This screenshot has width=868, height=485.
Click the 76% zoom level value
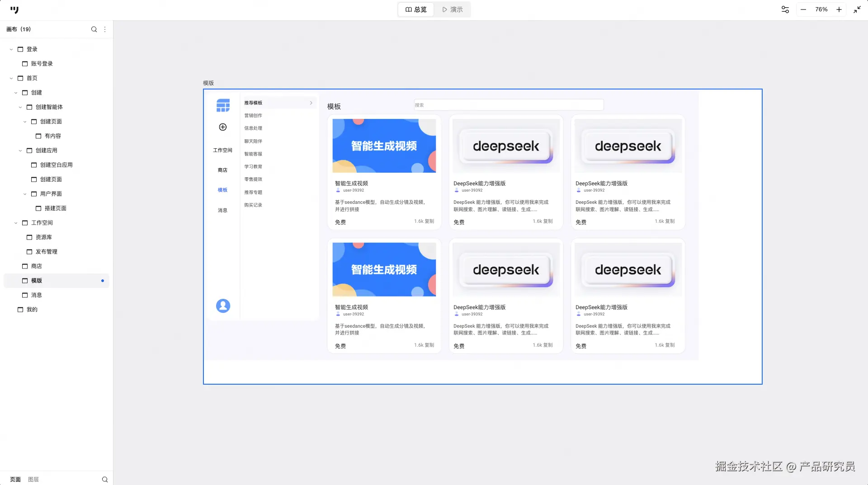pyautogui.click(x=821, y=9)
